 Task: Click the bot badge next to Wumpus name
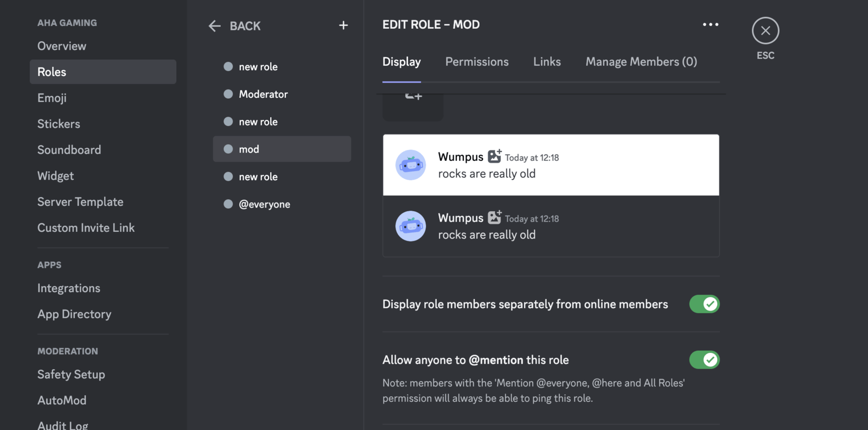pos(493,156)
